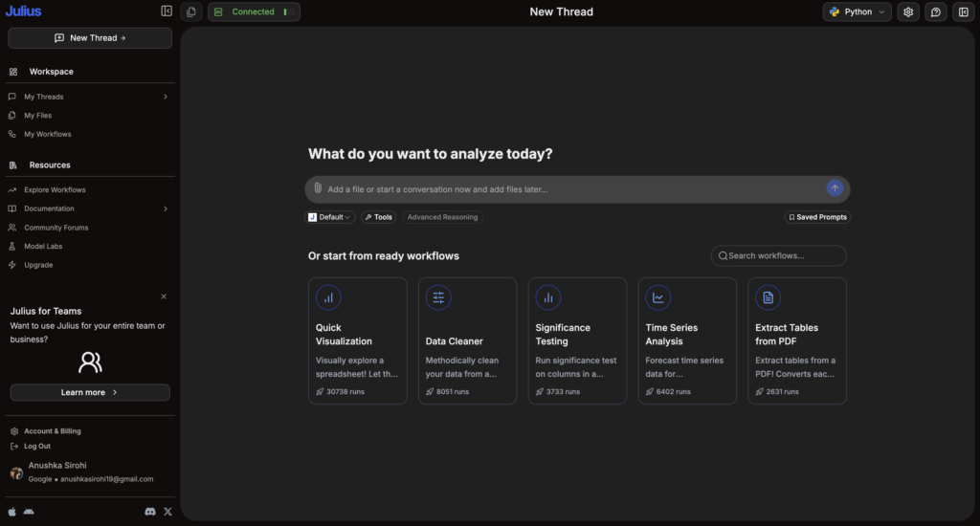Click the '8051 runs' text
Screen dimensions: 980x526
tap(453, 392)
